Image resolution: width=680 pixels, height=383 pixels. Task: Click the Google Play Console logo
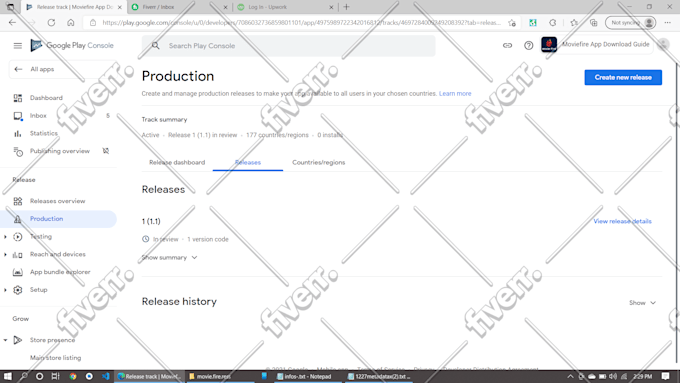[x=72, y=45]
